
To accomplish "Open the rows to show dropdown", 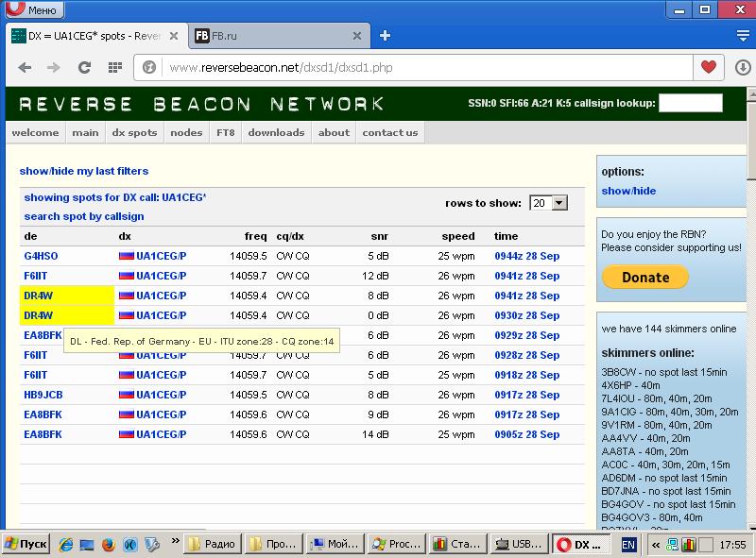I will click(549, 203).
